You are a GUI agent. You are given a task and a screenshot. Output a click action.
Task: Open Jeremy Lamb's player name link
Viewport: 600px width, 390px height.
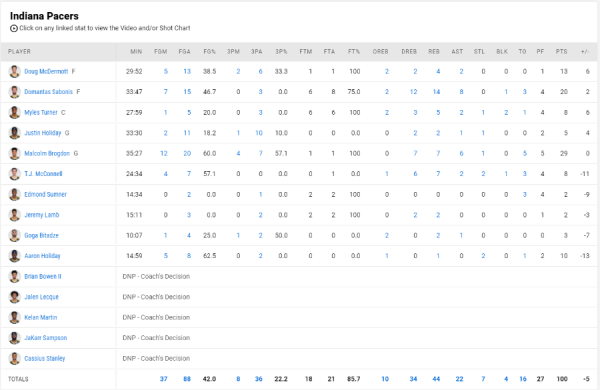tap(42, 215)
